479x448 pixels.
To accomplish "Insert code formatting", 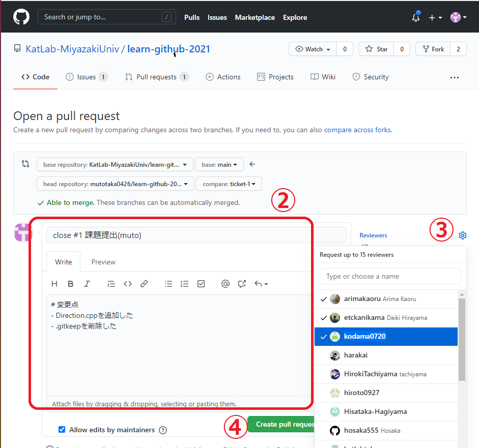I will point(128,284).
